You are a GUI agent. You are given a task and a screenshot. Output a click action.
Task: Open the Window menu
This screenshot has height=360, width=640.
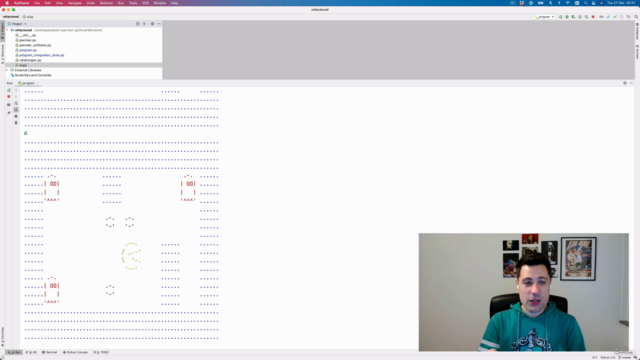point(160,3)
